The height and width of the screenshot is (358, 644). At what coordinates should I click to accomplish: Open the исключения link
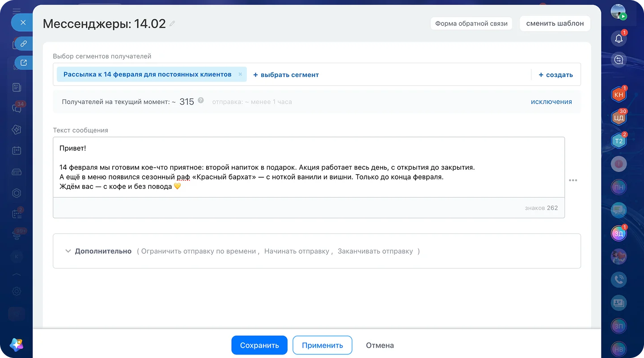click(x=551, y=102)
